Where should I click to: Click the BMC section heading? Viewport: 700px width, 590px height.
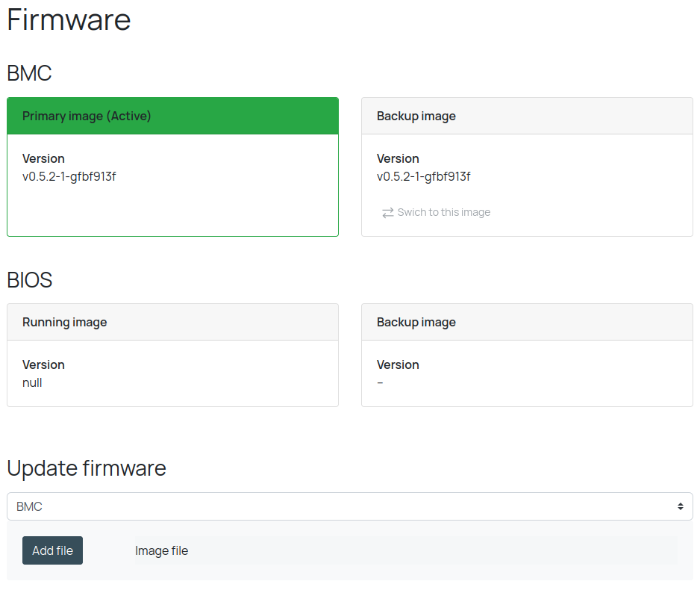coord(29,73)
